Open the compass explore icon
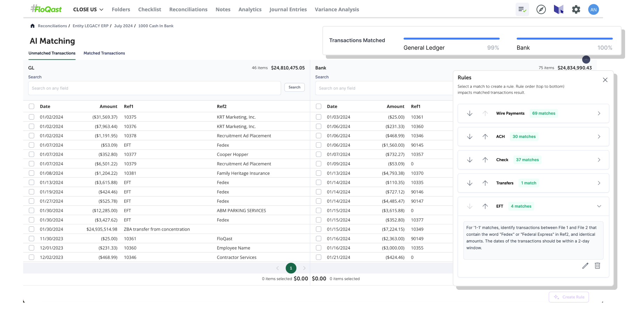This screenshot has width=644, height=320. point(541,9)
